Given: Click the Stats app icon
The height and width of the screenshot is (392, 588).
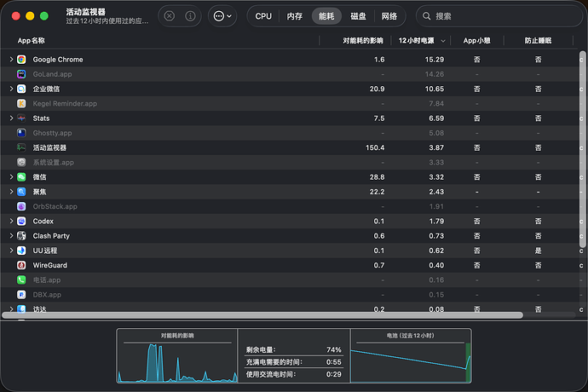Looking at the screenshot, I should (21, 118).
